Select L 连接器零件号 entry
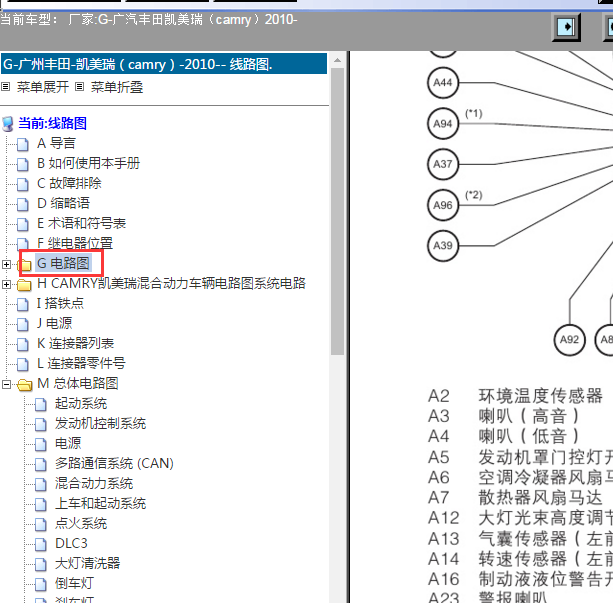 point(81,363)
